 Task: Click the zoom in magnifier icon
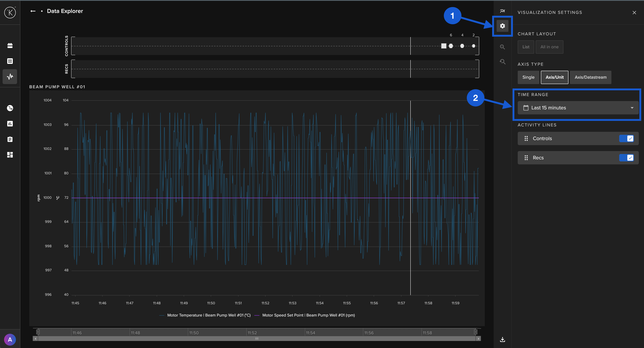pyautogui.click(x=502, y=47)
